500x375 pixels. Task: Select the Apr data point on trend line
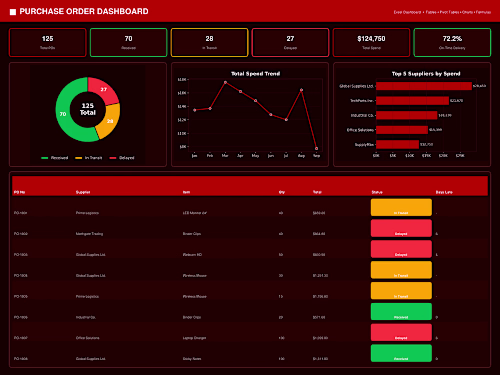coord(240,91)
